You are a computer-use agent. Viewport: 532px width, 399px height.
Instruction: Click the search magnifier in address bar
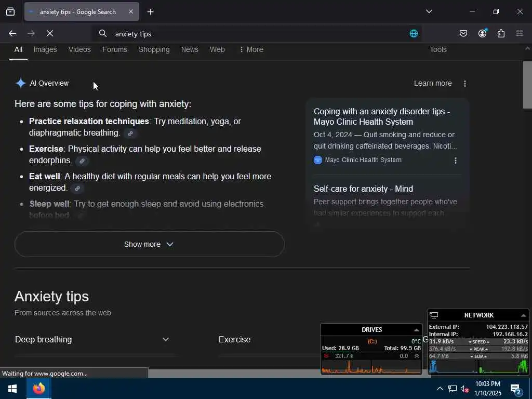[x=103, y=33]
